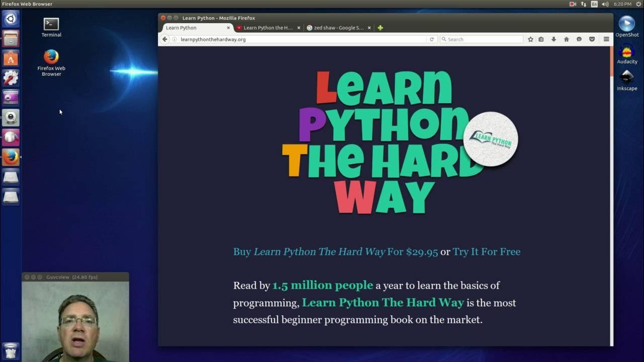Switch to zed shaw - Google Search tab
644x362 pixels.
(339, 28)
